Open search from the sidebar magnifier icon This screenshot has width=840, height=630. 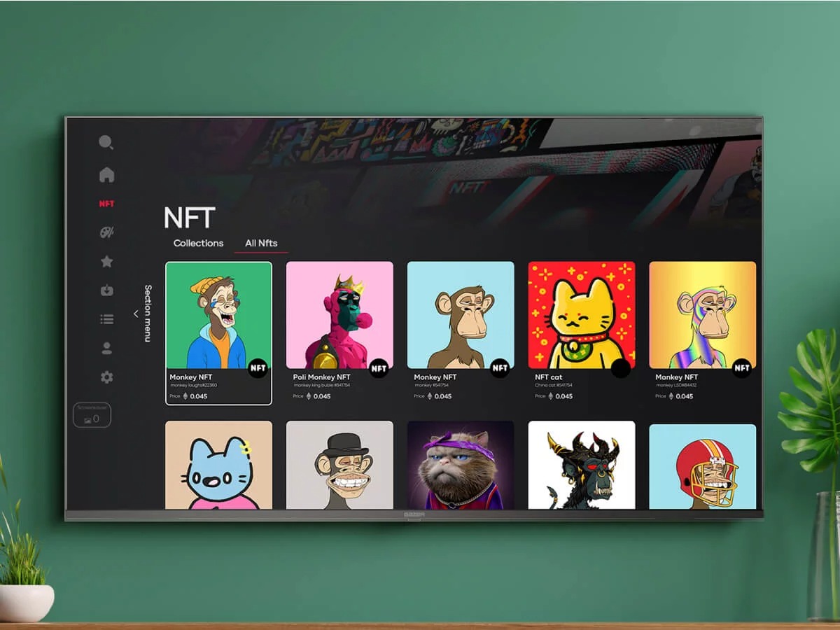106,143
